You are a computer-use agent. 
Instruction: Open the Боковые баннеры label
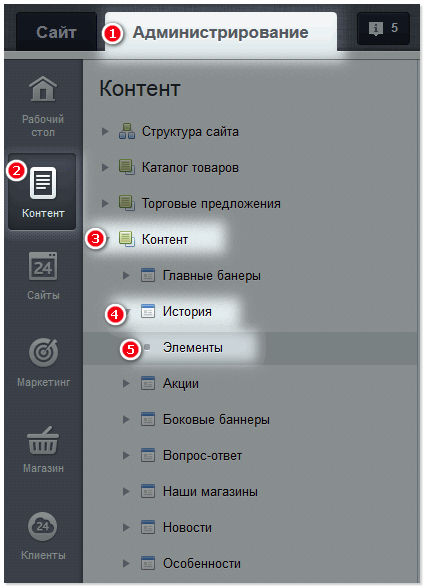tap(216, 420)
